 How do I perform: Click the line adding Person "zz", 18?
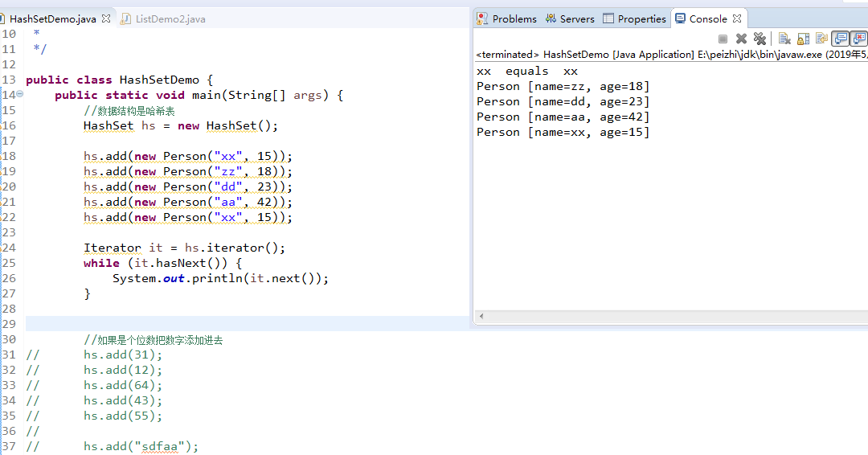pyautogui.click(x=187, y=171)
